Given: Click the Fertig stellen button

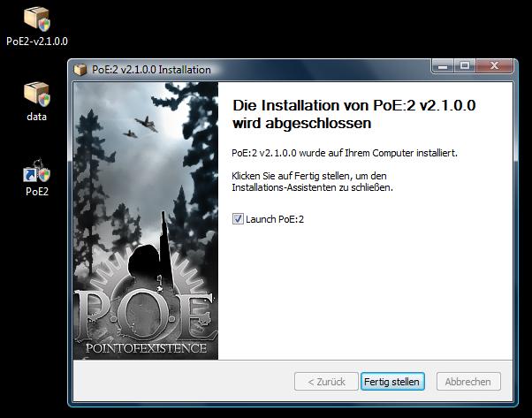Looking at the screenshot, I should point(392,382).
